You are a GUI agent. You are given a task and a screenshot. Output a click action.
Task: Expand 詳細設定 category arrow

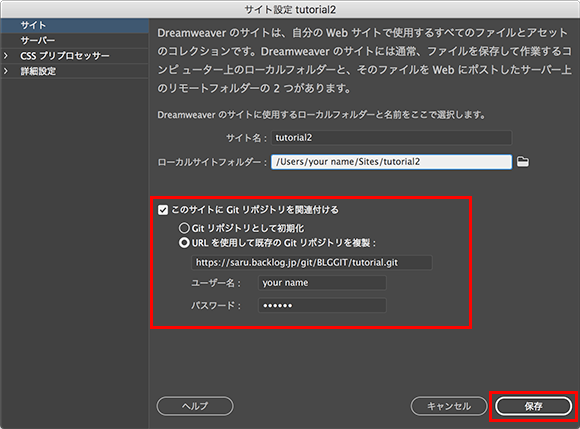point(6,71)
